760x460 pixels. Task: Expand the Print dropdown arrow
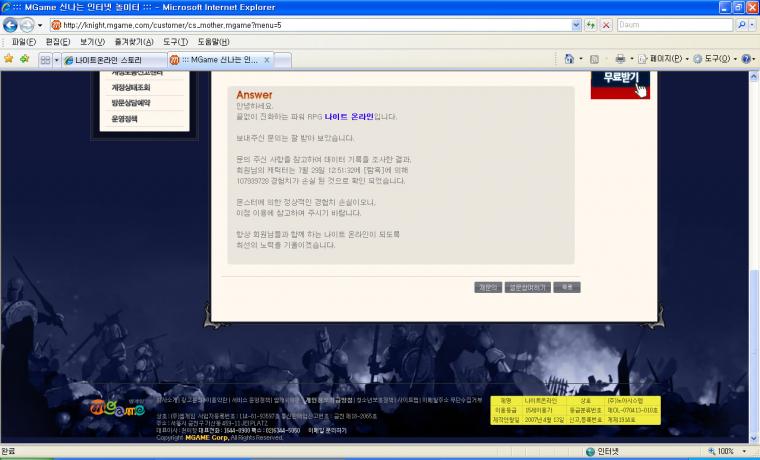tap(632, 59)
